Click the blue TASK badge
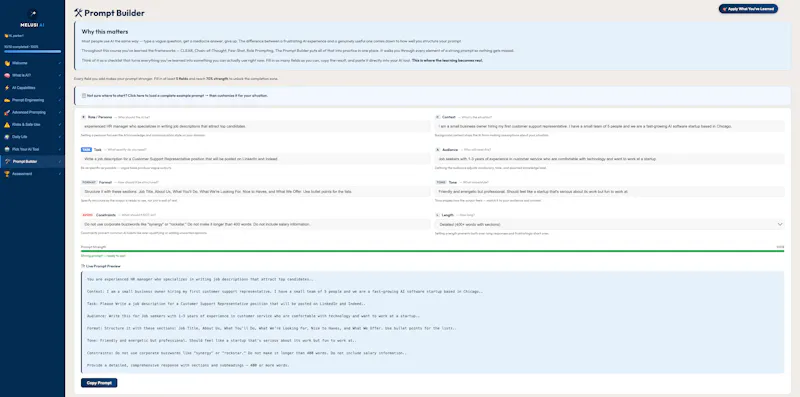Screen dimensions: 800x397 [x=86, y=150]
